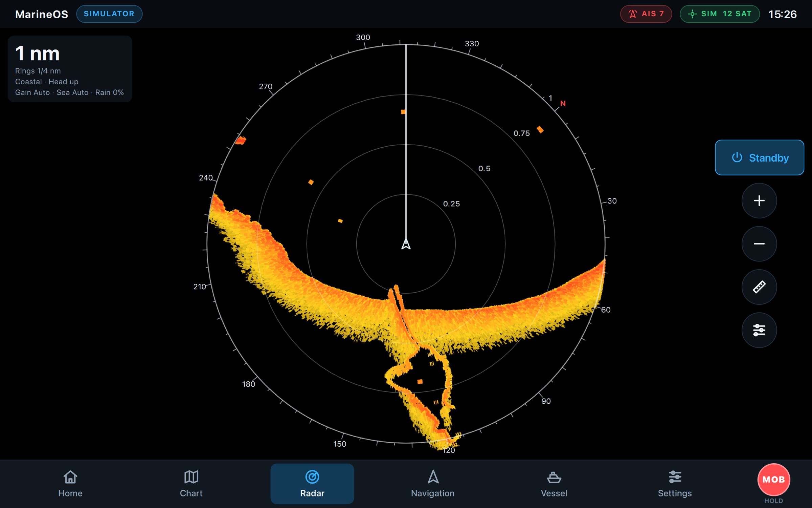Zoom in radar range with plus button
This screenshot has height=508, width=812.
point(759,200)
